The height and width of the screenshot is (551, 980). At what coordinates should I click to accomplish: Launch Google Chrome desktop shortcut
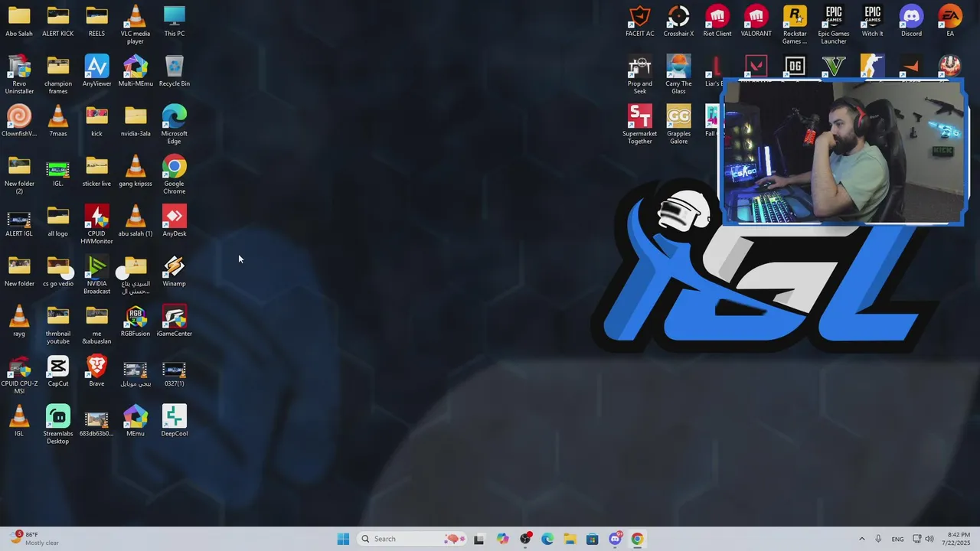[x=175, y=174]
